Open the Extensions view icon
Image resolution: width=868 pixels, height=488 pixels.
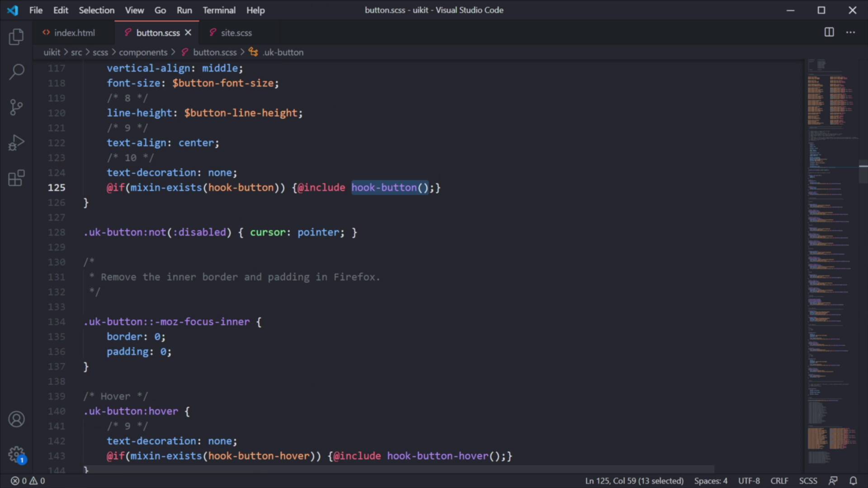tap(16, 178)
